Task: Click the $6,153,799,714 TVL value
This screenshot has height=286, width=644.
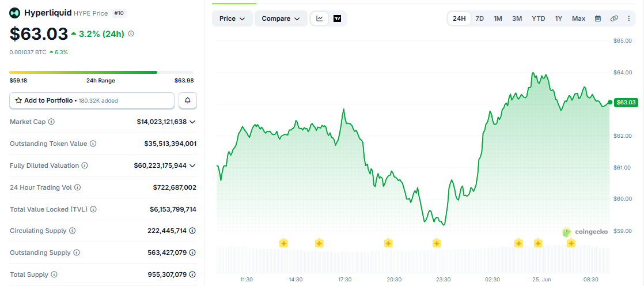Action: tap(173, 209)
